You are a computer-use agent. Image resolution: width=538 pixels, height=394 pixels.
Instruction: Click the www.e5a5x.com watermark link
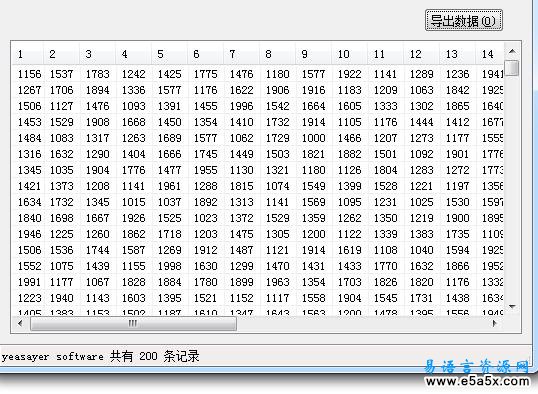tap(477, 381)
